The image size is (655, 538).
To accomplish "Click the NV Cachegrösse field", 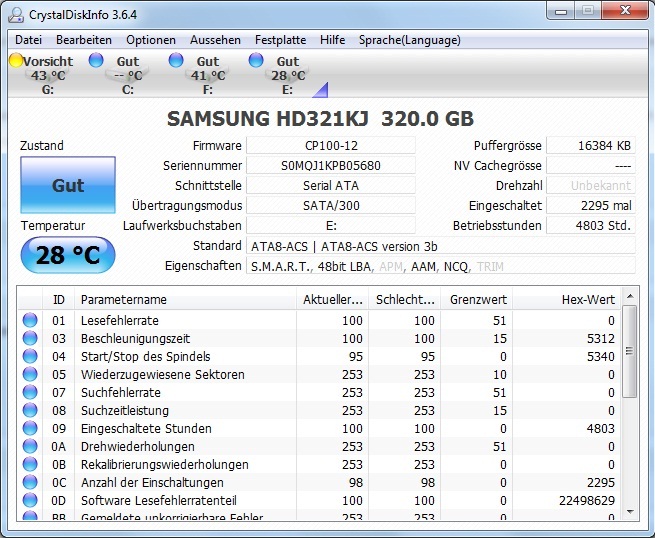I will [x=591, y=165].
